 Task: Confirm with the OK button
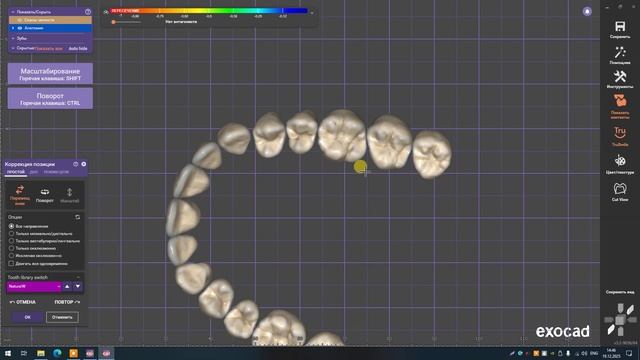pos(27,317)
